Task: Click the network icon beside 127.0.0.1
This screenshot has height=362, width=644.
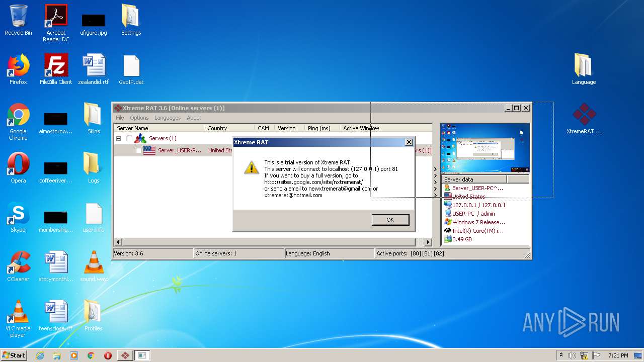Action: [x=447, y=205]
